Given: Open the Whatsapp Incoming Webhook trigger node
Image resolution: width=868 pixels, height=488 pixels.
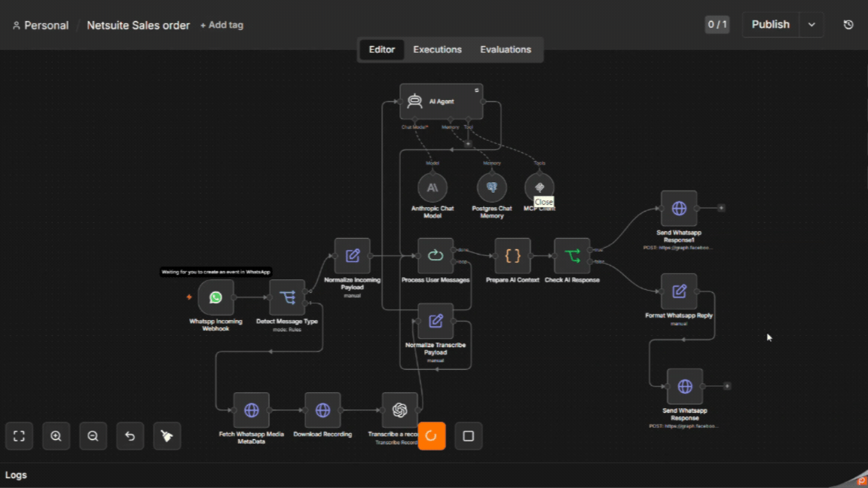Looking at the screenshot, I should [x=216, y=297].
